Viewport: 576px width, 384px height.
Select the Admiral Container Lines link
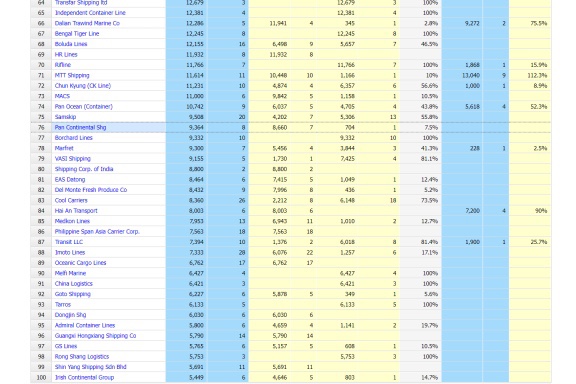85,325
